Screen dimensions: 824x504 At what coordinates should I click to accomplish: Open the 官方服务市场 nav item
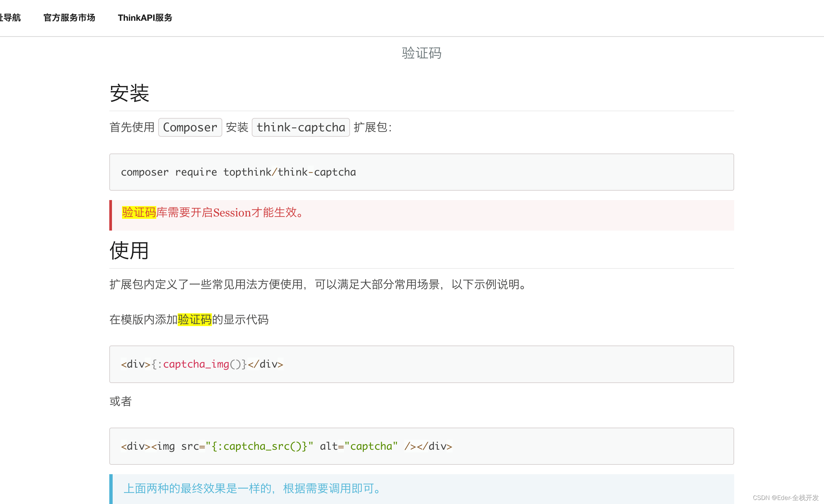pyautogui.click(x=69, y=17)
